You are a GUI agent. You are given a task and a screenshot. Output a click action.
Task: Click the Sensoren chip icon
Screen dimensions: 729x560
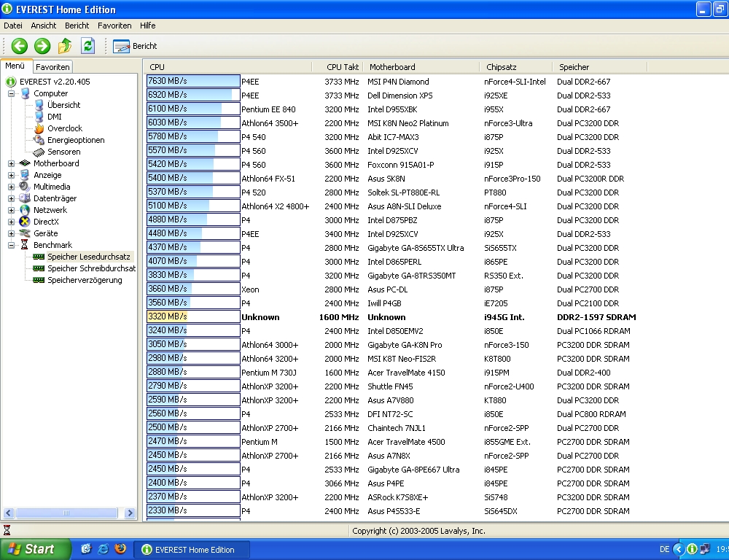pyautogui.click(x=39, y=152)
